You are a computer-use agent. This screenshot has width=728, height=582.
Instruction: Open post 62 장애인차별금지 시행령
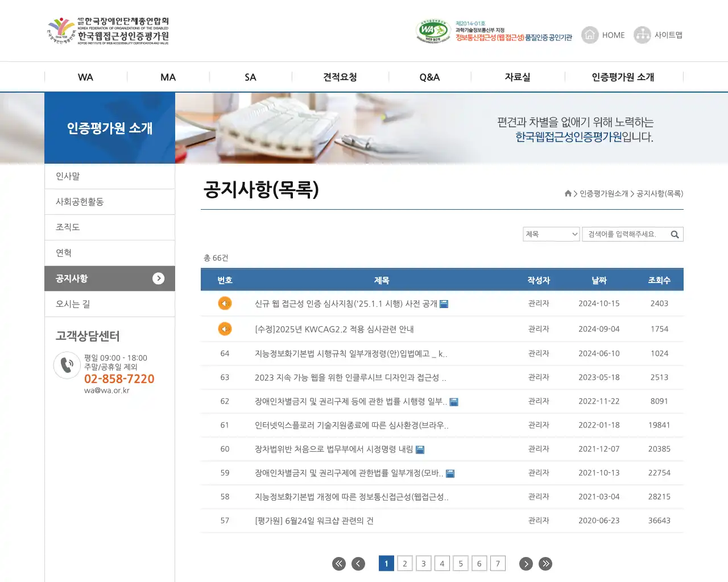[x=351, y=401]
